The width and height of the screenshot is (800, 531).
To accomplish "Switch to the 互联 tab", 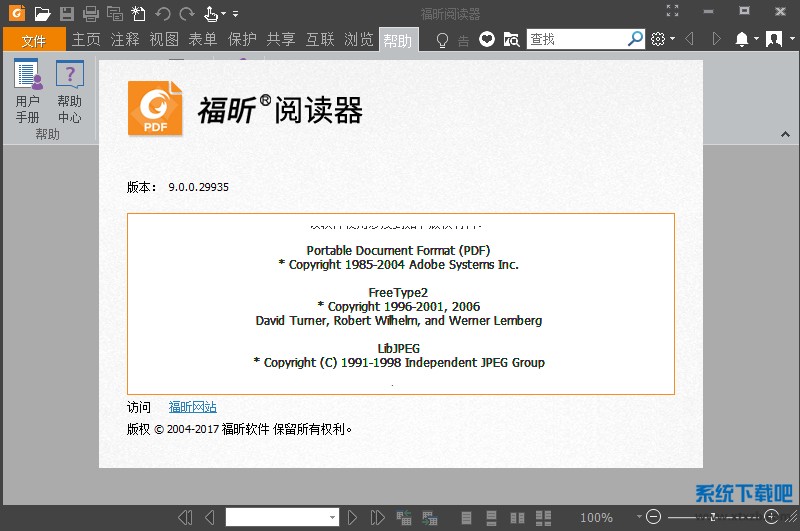I will coord(320,39).
